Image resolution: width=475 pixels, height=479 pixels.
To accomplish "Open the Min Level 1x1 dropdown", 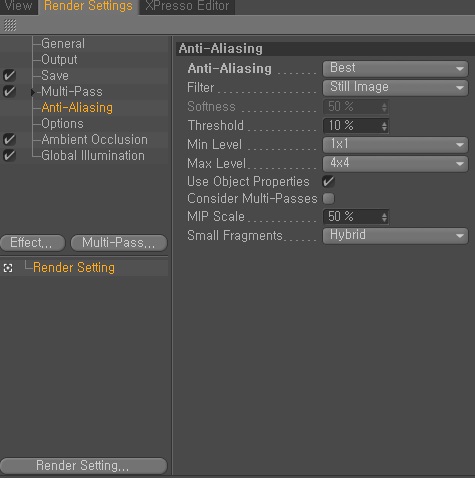I will pos(395,145).
